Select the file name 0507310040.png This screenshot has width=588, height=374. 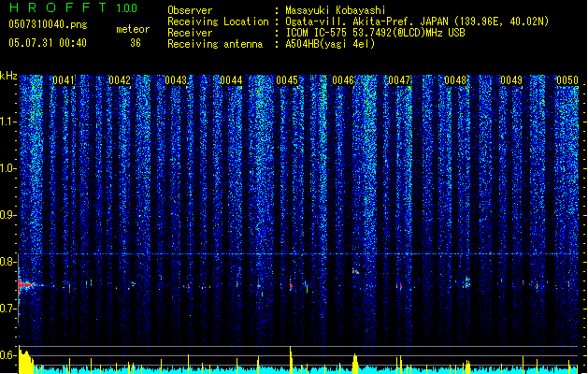click(48, 24)
